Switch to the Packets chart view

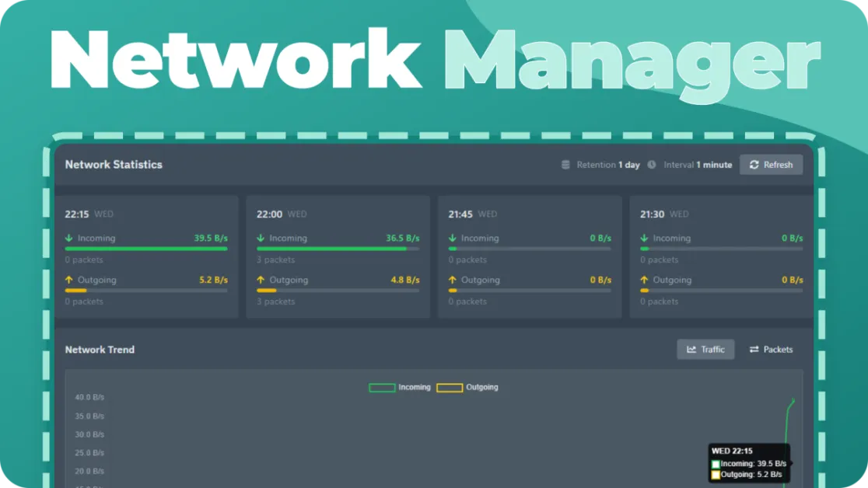point(771,350)
